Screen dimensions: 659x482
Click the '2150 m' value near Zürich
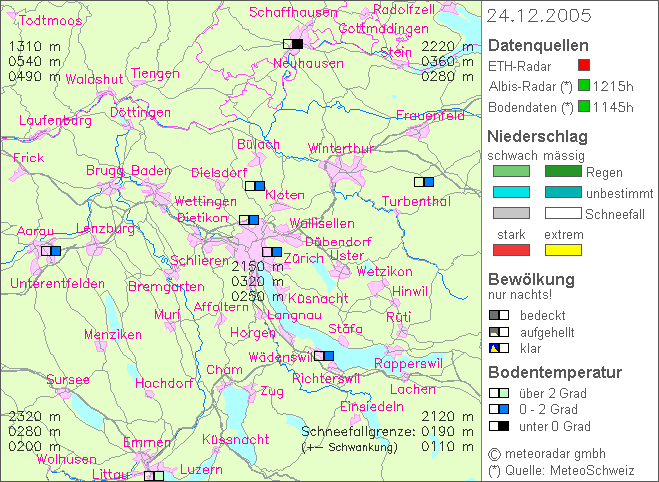(258, 266)
